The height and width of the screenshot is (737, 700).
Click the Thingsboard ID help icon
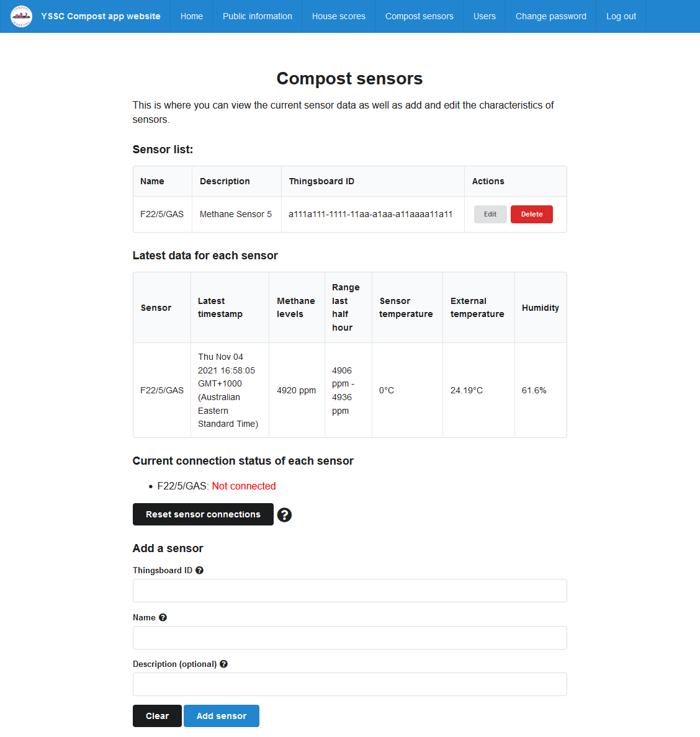pyautogui.click(x=199, y=570)
